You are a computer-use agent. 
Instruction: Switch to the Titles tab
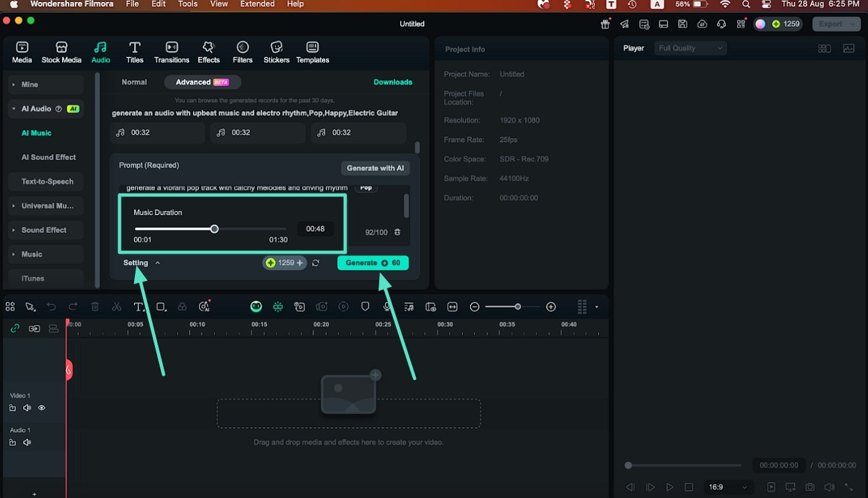point(135,52)
